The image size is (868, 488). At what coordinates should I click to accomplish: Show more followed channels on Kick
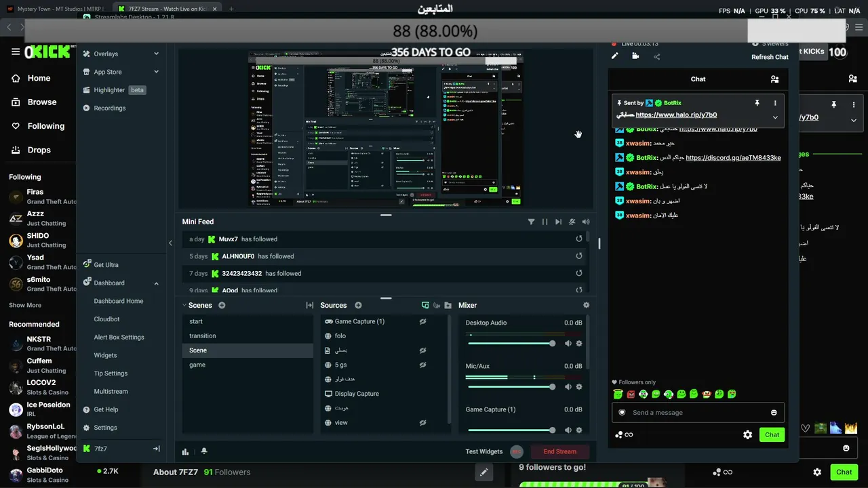click(x=25, y=306)
